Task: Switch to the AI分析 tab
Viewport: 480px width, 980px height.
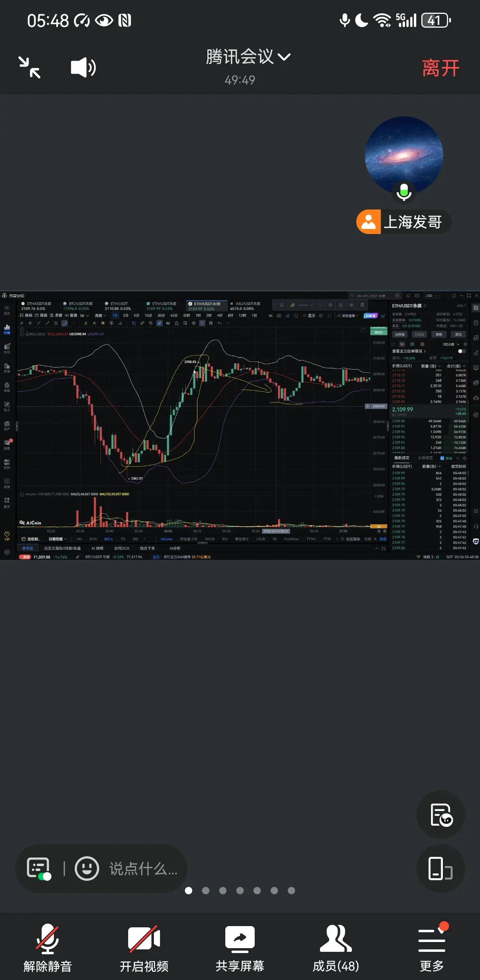Action: [x=175, y=548]
